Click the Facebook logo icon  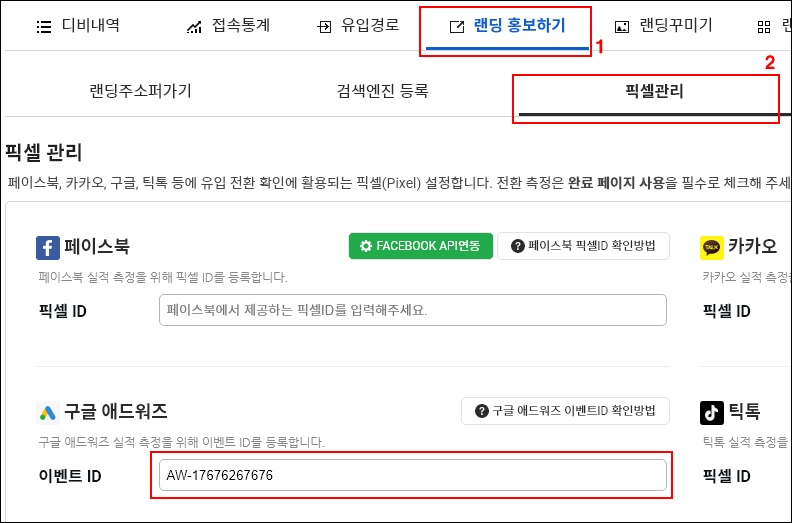pyautogui.click(x=48, y=247)
